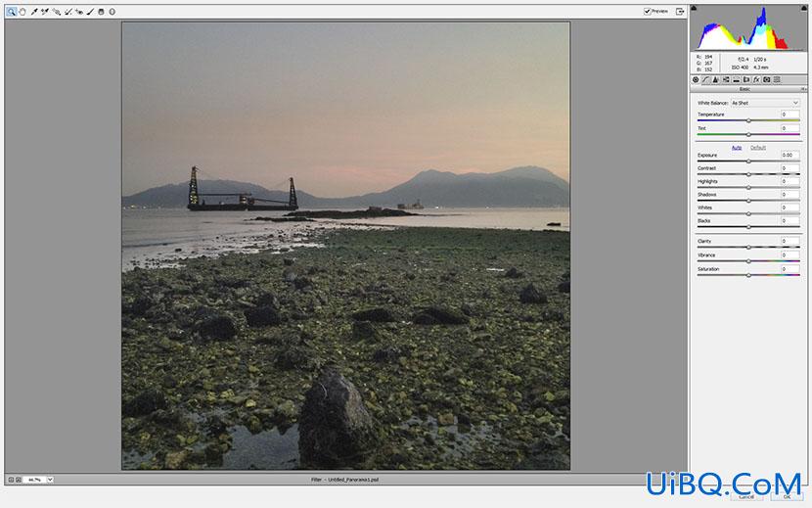Click the zoom percentage field
812x508 pixels.
[x=34, y=480]
